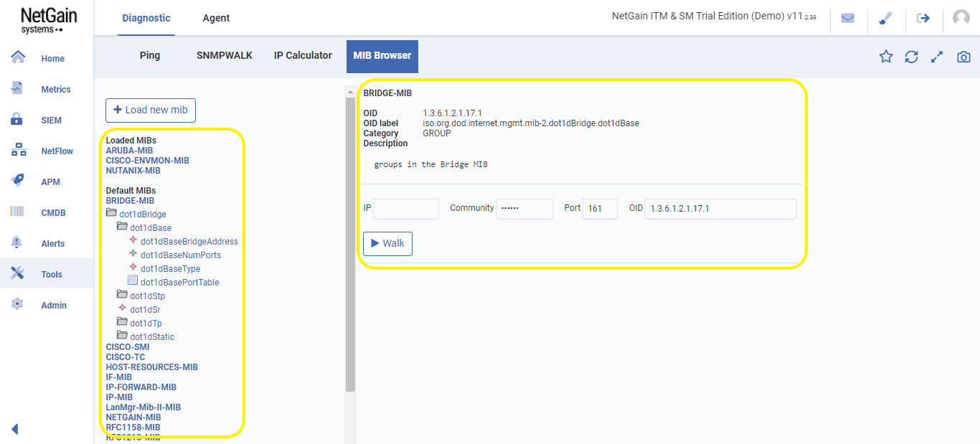Select the dot1dBaseType tree item

[170, 269]
